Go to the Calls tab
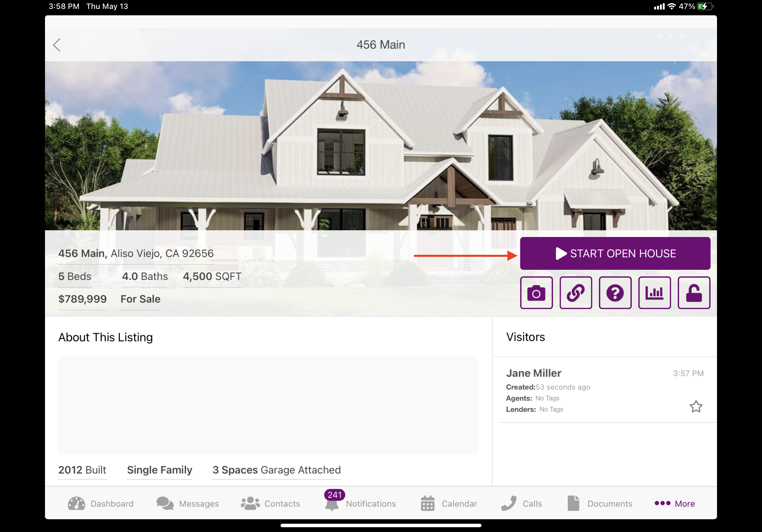This screenshot has height=532, width=762. [521, 503]
